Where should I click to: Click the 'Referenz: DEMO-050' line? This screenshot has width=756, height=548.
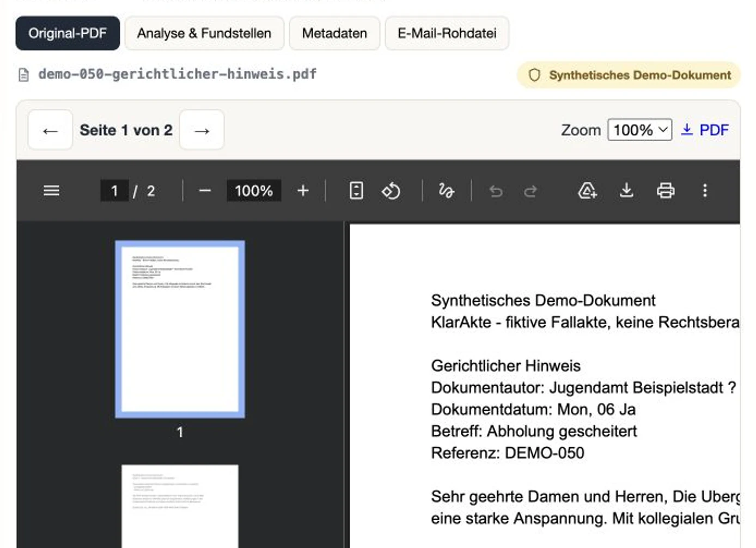pos(508,453)
